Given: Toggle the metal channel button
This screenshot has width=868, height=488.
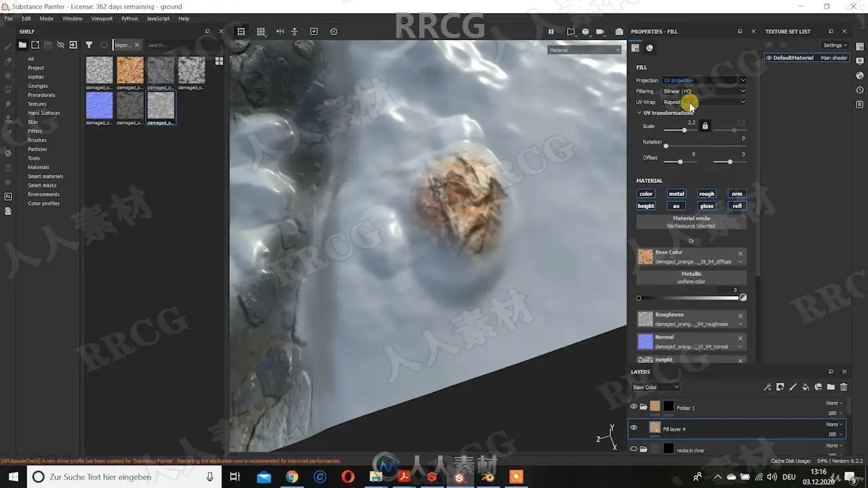Looking at the screenshot, I should (x=676, y=194).
